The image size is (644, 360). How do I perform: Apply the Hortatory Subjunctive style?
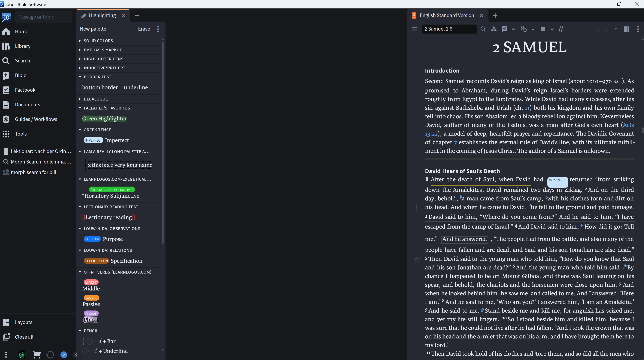pos(112,193)
